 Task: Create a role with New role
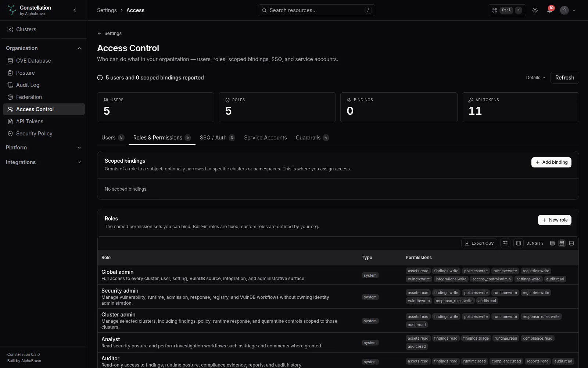click(555, 220)
